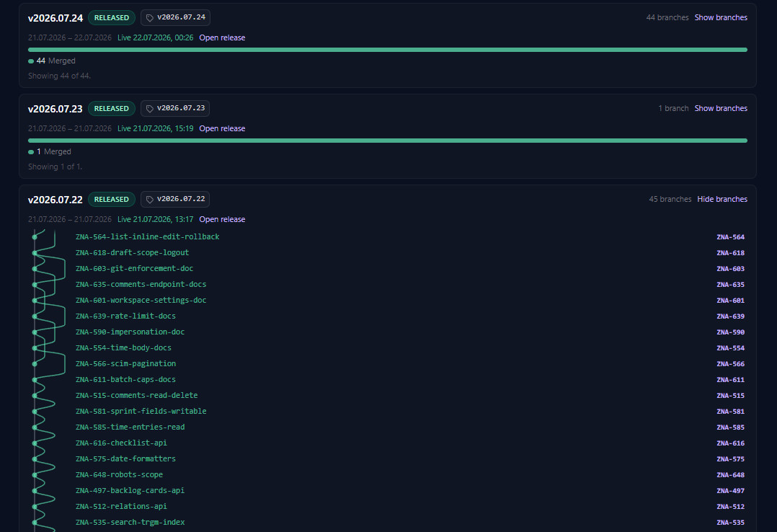Click the tag icon beside v2026.07.22

tap(150, 199)
